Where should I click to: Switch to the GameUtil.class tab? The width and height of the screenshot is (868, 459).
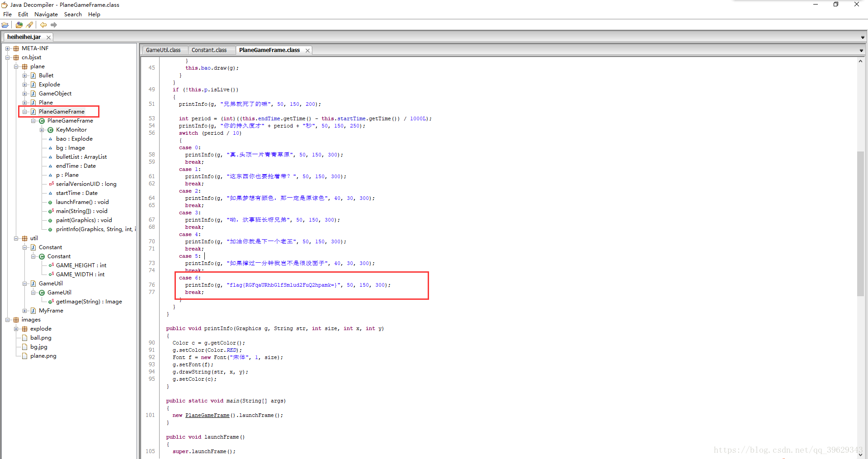tap(163, 50)
